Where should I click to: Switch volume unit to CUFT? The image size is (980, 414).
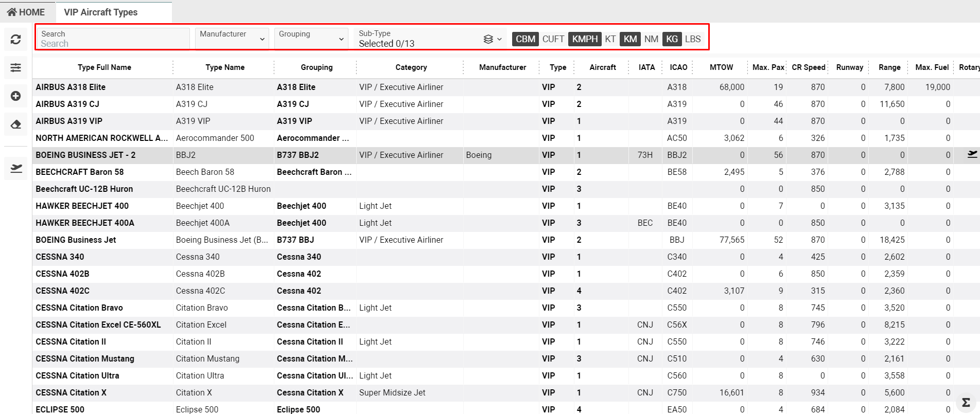click(553, 39)
